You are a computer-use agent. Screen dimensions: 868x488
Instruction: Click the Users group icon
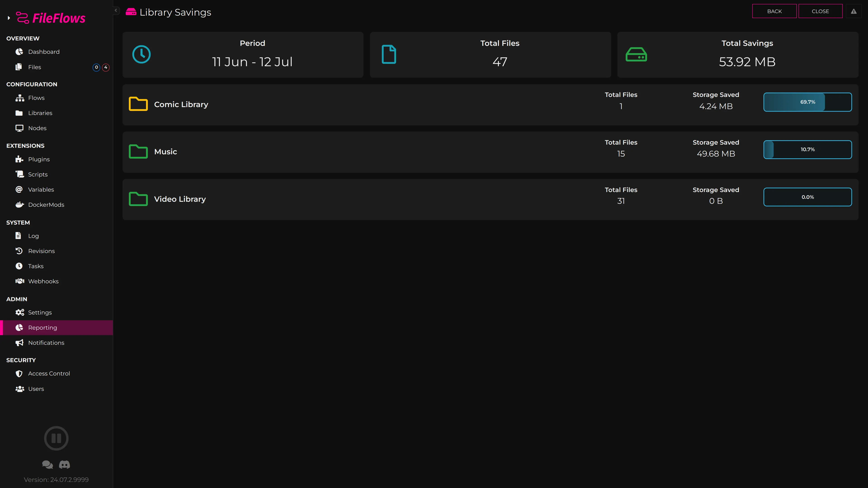(19, 389)
